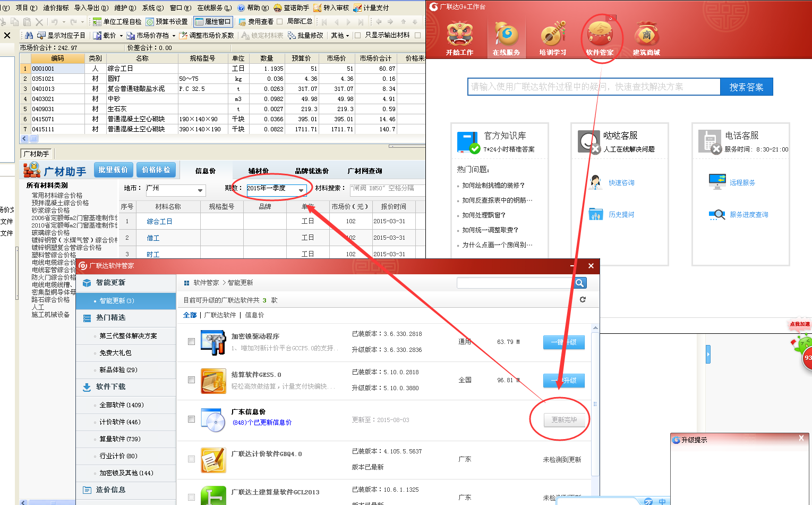Switch to the 辅材价 tab

coord(259,171)
